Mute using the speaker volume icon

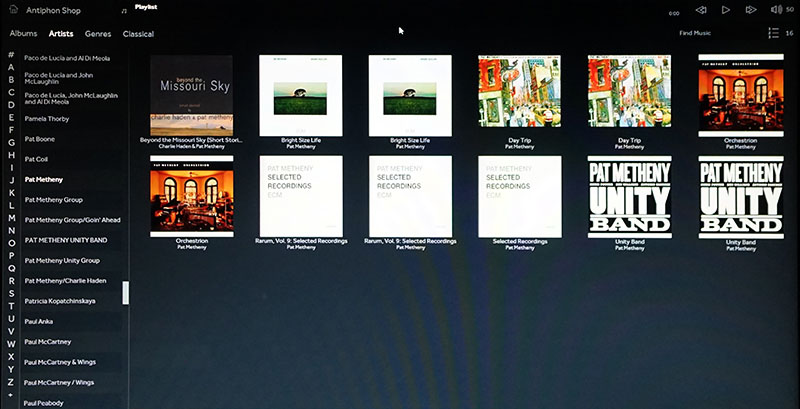coord(776,10)
